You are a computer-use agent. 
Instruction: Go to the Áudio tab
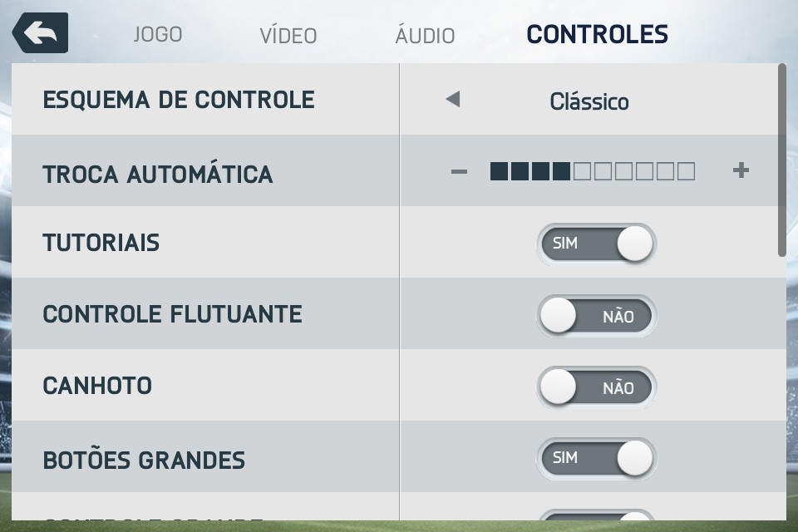point(425,36)
